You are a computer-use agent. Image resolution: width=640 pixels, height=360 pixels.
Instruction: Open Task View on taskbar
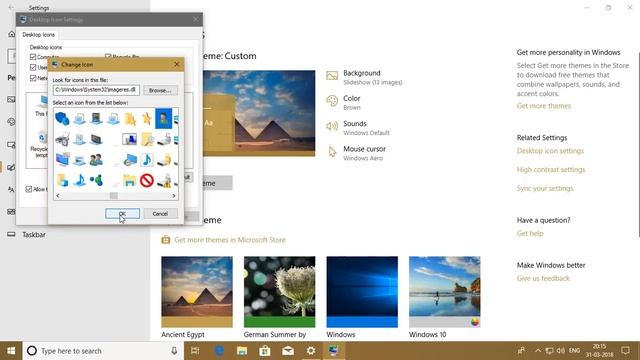[195, 351]
